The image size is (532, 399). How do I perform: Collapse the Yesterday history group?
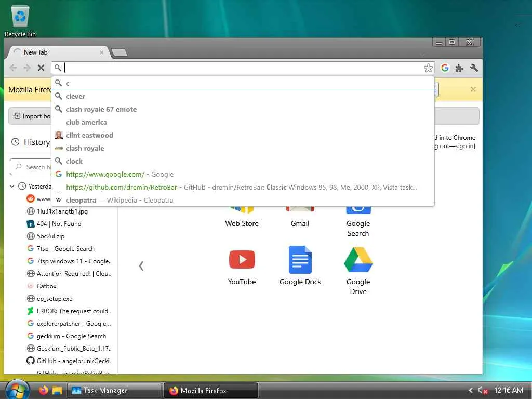12,187
